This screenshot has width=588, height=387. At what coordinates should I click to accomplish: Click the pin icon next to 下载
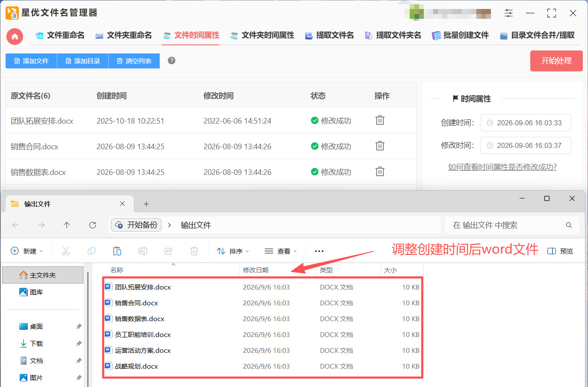pyautogui.click(x=79, y=343)
